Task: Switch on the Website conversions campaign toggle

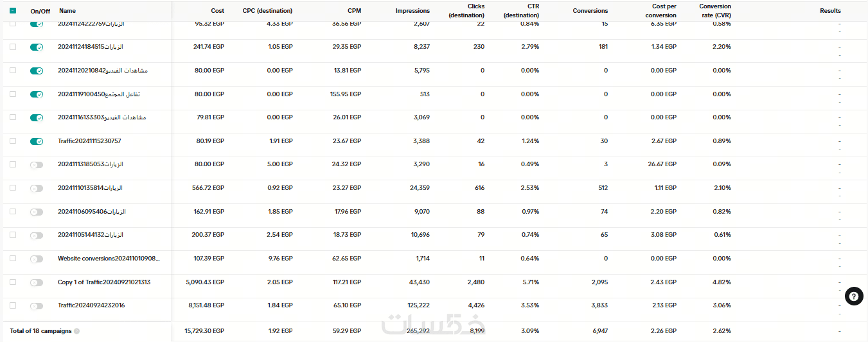Action: [37, 259]
